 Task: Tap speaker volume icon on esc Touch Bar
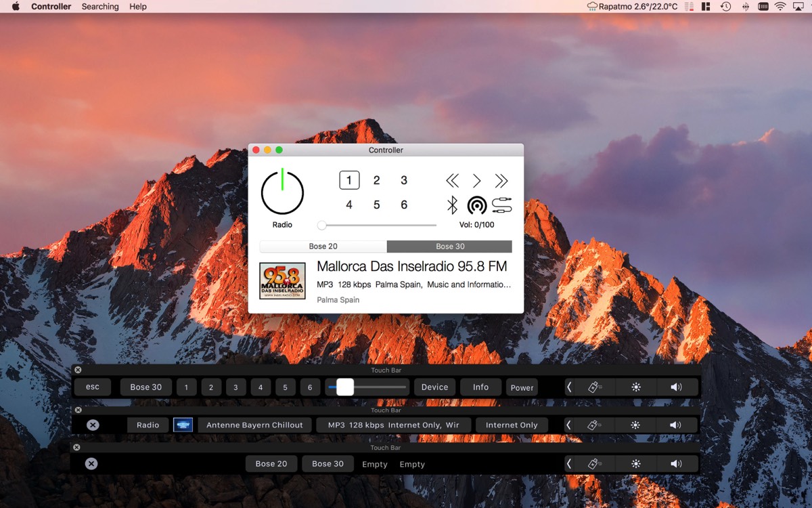(676, 387)
